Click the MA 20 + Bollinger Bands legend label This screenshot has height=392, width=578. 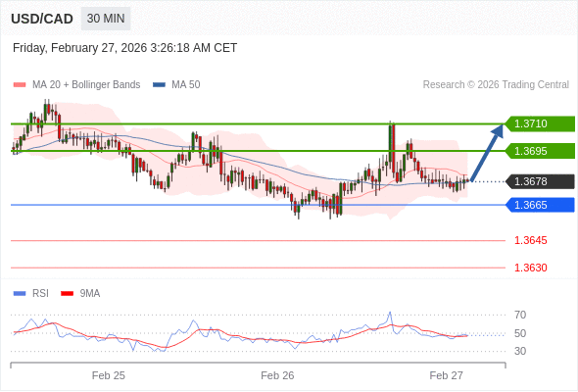[x=86, y=85]
